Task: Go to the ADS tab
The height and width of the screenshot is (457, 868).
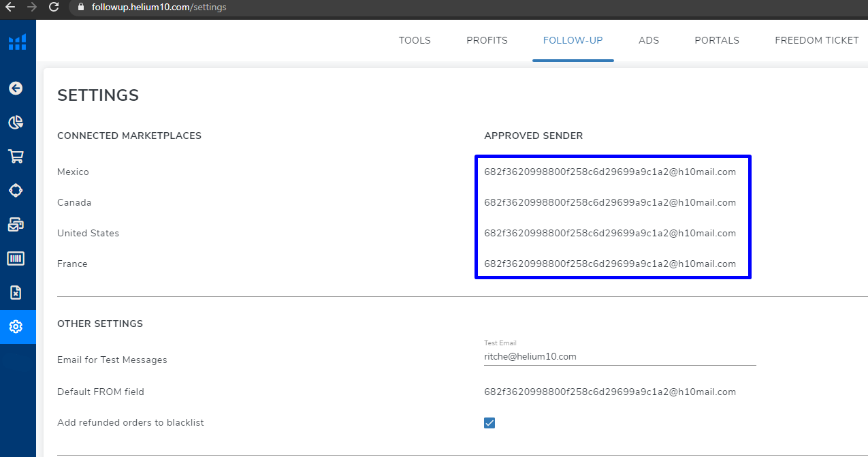Action: [649, 40]
